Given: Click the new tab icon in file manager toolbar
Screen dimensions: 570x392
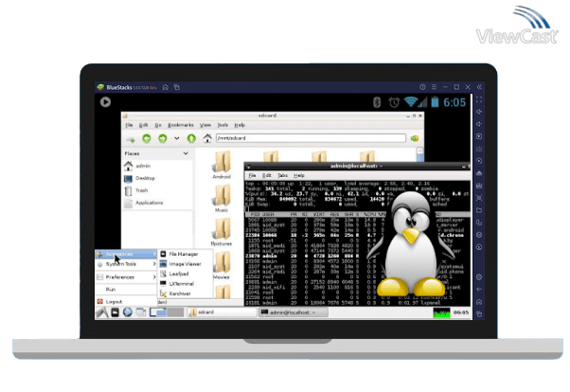Looking at the screenshot, I should 130,139.
